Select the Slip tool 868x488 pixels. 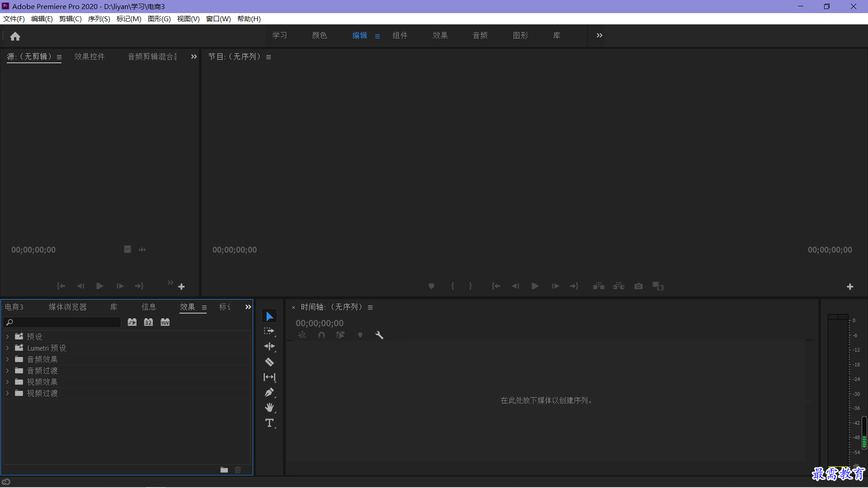coord(269,377)
